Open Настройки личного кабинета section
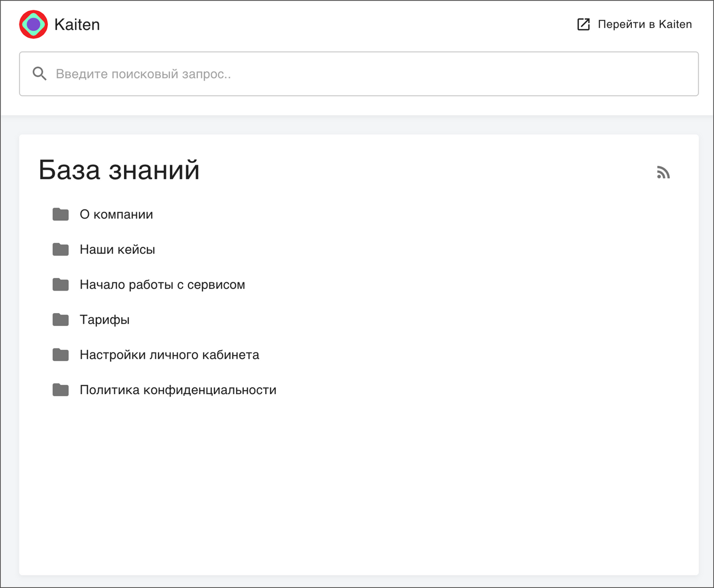714x588 pixels. click(169, 355)
